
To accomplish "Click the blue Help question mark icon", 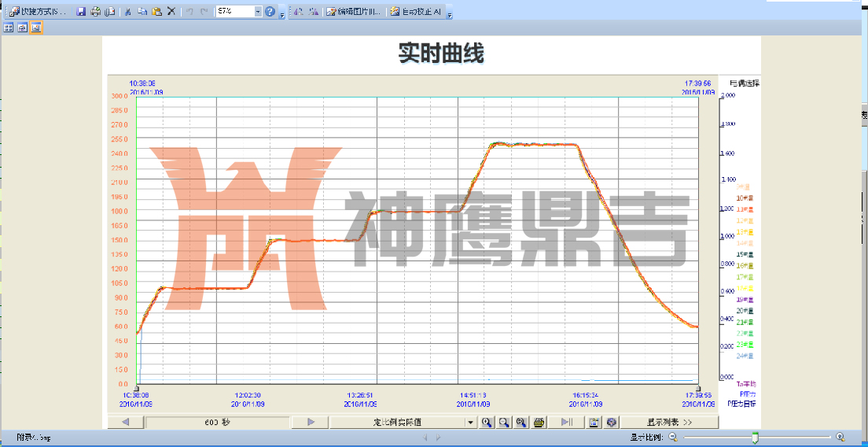I will 270,11.
